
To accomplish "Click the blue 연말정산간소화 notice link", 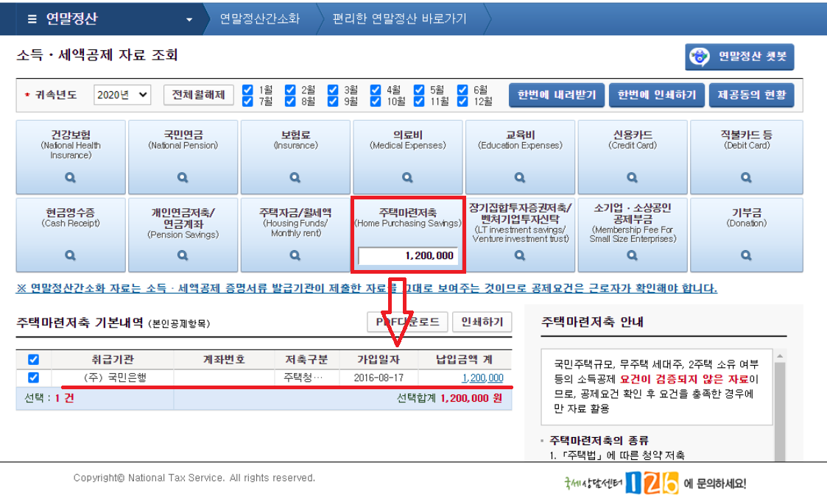I will coord(367,288).
